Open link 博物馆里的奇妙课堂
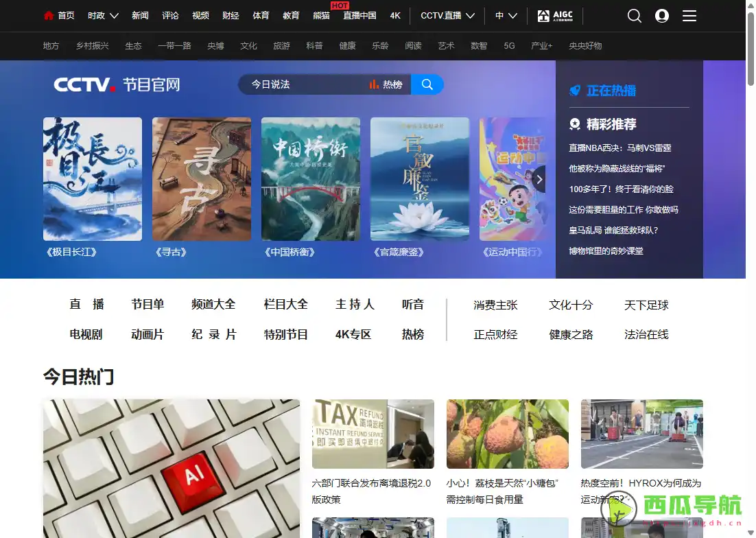 click(x=606, y=251)
